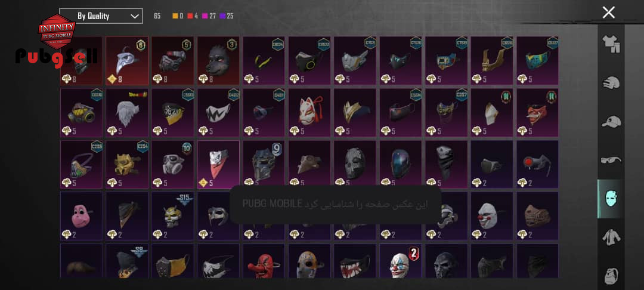
Task: Choose the skull mask with red bandana
Action: [x=218, y=164]
